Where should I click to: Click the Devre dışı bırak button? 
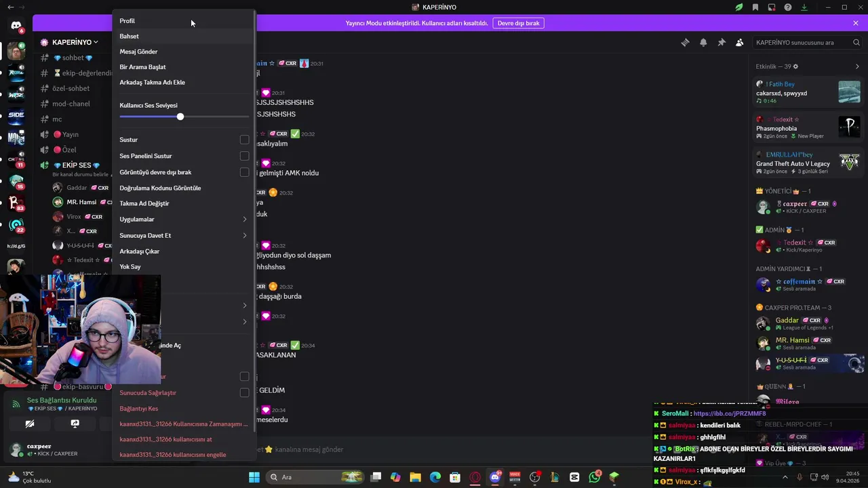[x=519, y=23]
